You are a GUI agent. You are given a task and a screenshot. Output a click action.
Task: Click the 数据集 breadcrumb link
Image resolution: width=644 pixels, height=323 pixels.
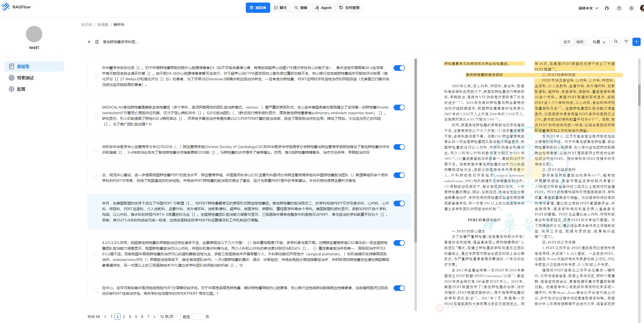[103, 25]
